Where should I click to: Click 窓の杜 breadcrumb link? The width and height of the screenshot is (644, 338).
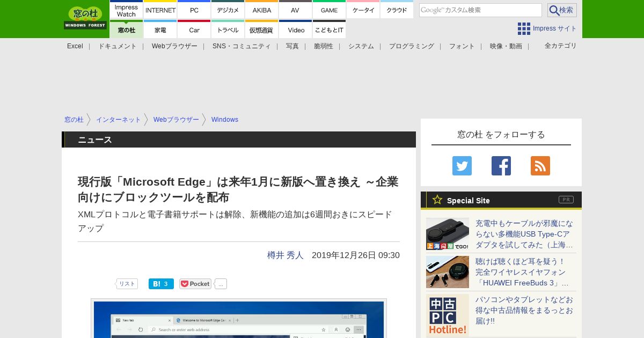[74, 120]
